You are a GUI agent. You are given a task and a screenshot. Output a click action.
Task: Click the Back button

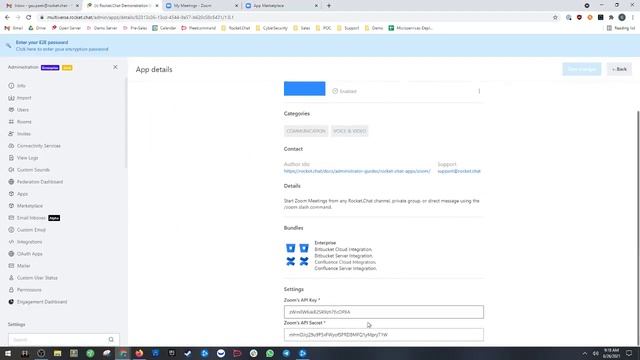coord(619,69)
